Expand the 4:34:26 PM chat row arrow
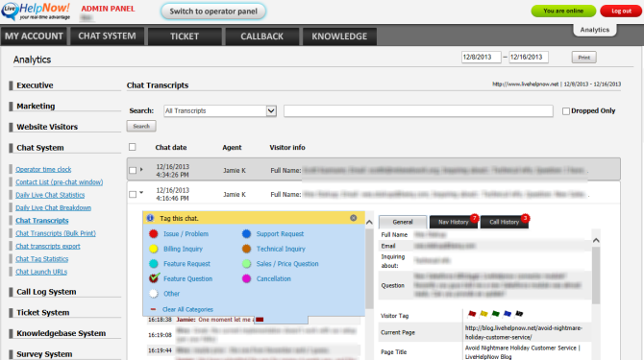The width and height of the screenshot is (644, 360). pos(141,169)
